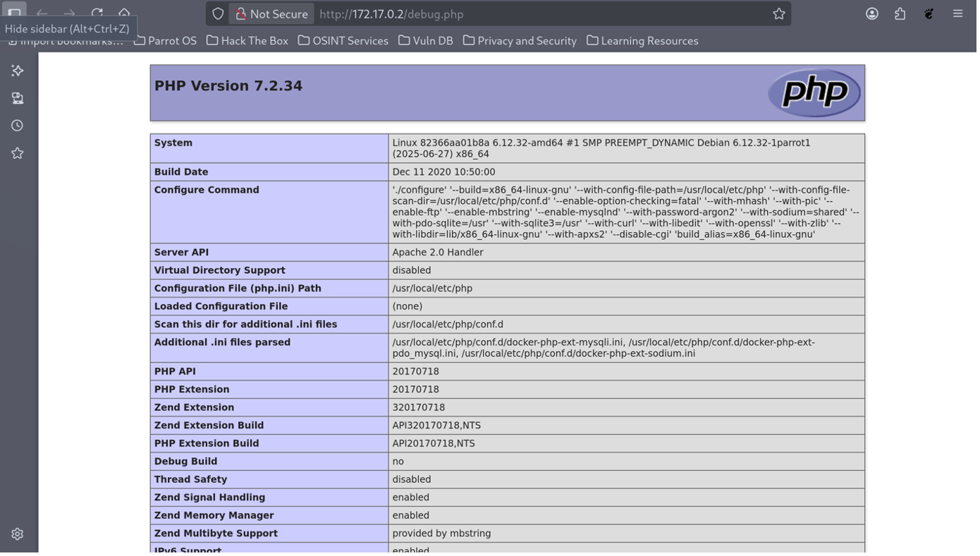Image resolution: width=980 pixels, height=556 pixels.
Task: Show the Not Secure connection details
Action: 271,14
